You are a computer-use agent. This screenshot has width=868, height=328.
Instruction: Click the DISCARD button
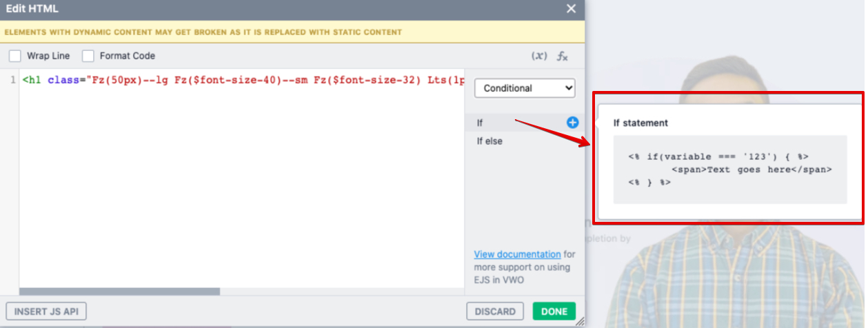click(x=495, y=311)
